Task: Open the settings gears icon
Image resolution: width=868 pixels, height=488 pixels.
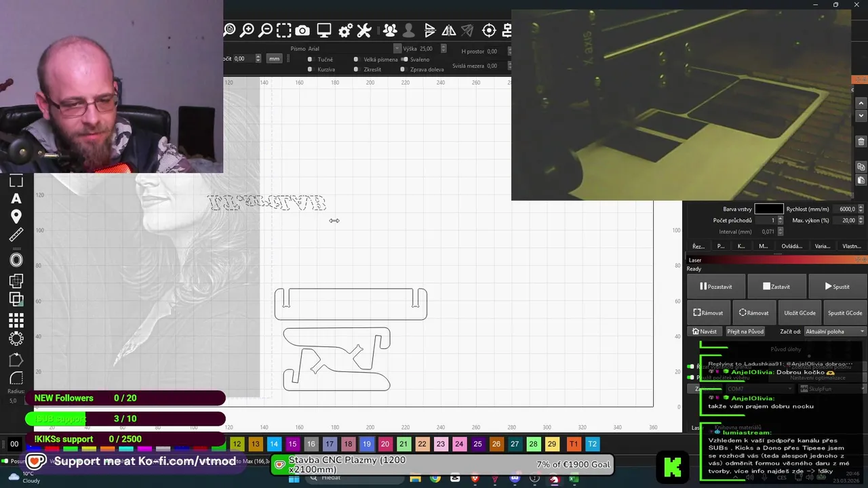Action: pos(345,30)
